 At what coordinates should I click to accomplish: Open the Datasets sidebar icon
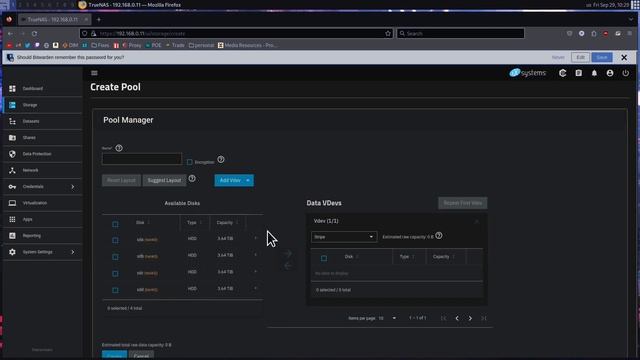pyautogui.click(x=12, y=121)
